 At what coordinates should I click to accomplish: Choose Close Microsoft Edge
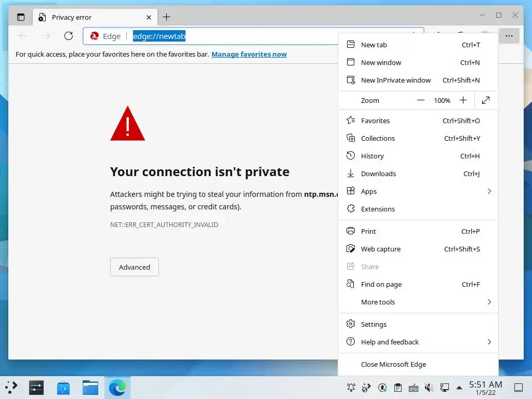coord(418,364)
